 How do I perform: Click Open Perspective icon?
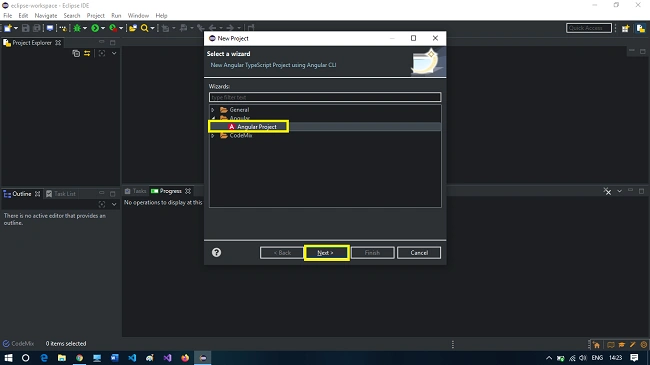point(626,28)
